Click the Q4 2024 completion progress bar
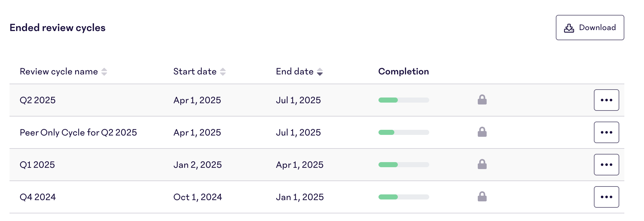The height and width of the screenshot is (221, 644). click(404, 197)
